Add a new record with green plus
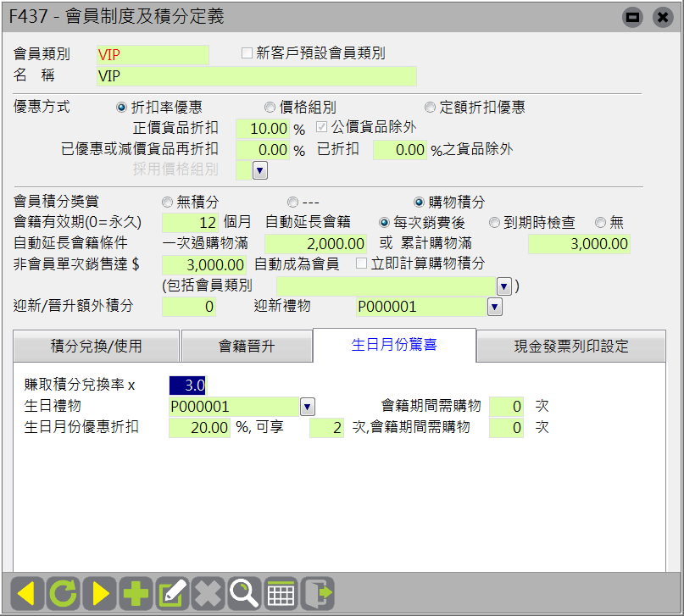 point(136,593)
